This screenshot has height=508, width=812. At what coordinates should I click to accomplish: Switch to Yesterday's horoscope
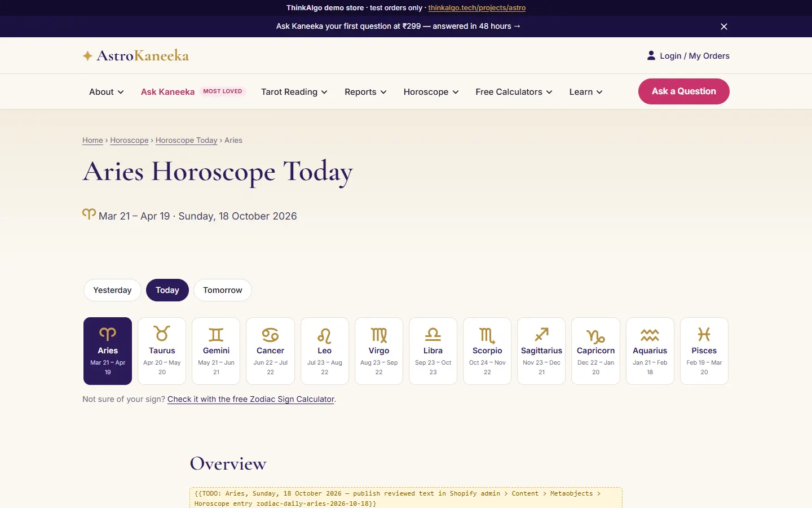pos(112,290)
